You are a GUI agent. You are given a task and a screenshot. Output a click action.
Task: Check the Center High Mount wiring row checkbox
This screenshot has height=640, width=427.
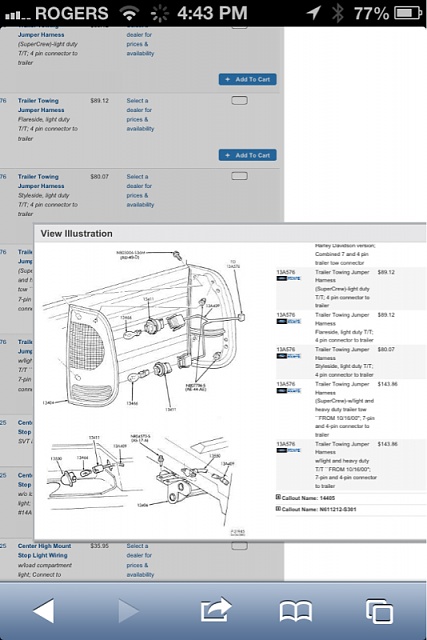(239, 546)
